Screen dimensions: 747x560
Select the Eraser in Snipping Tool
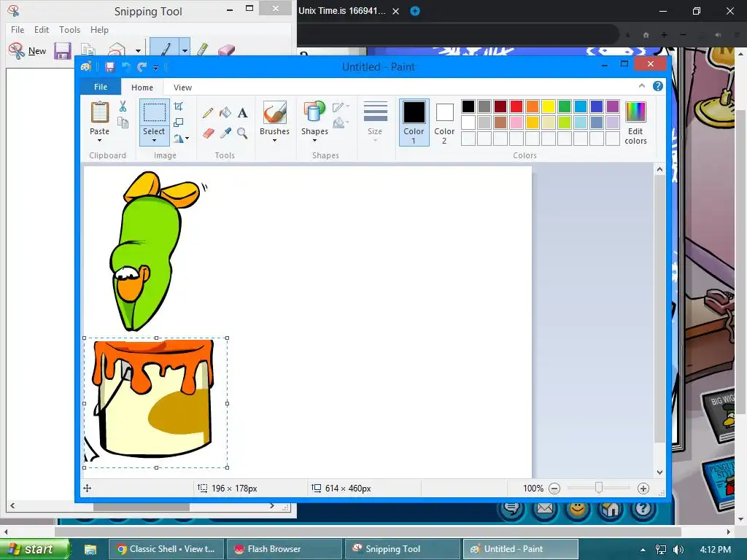point(226,50)
